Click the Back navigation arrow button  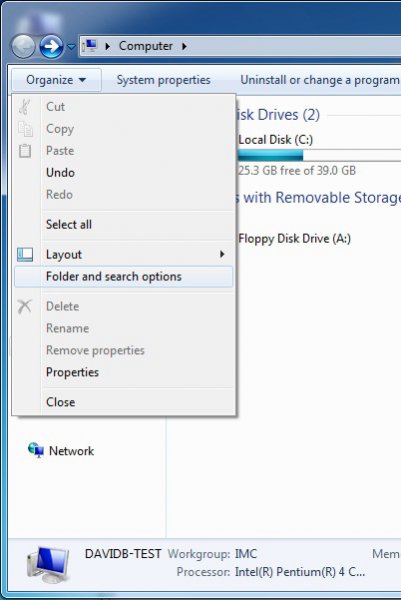coord(23,46)
